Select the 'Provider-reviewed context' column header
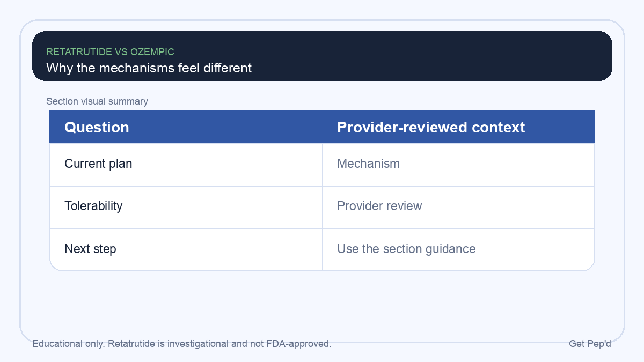This screenshot has height=362, width=644. 431,127
